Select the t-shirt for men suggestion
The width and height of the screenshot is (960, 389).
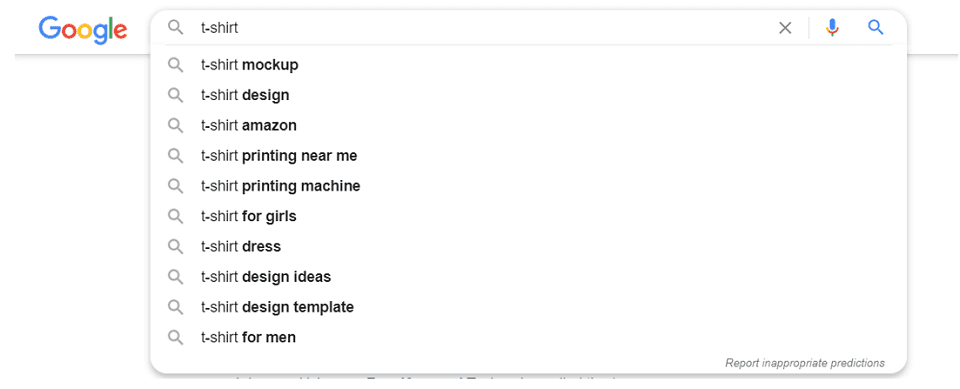click(x=528, y=337)
